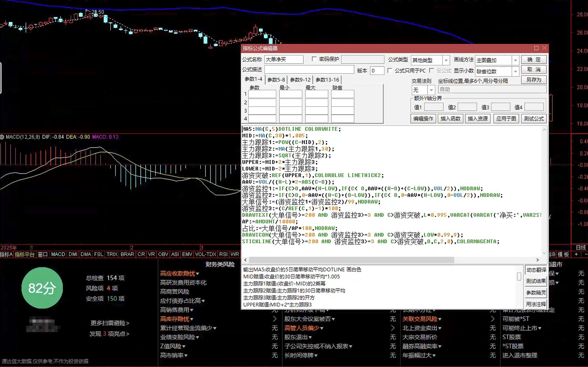Click the translation pane vertical scrollbar thumb
Viewport: 588px width, 367px height.
pos(519,276)
